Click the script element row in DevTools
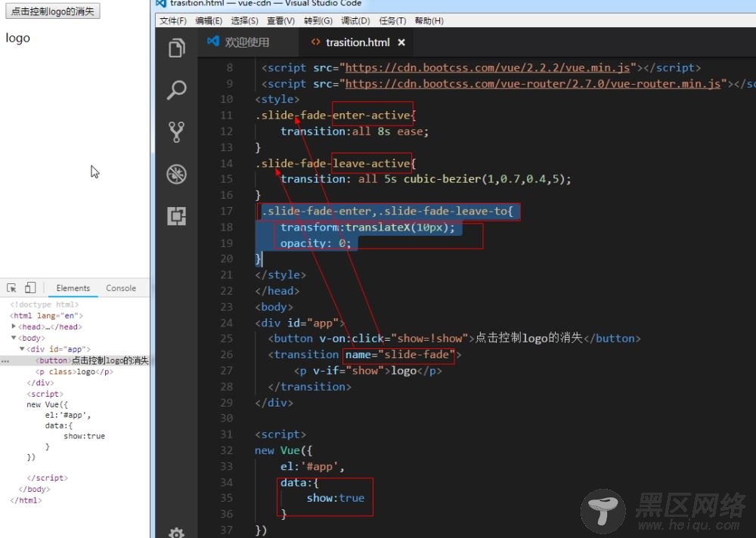 (45, 394)
